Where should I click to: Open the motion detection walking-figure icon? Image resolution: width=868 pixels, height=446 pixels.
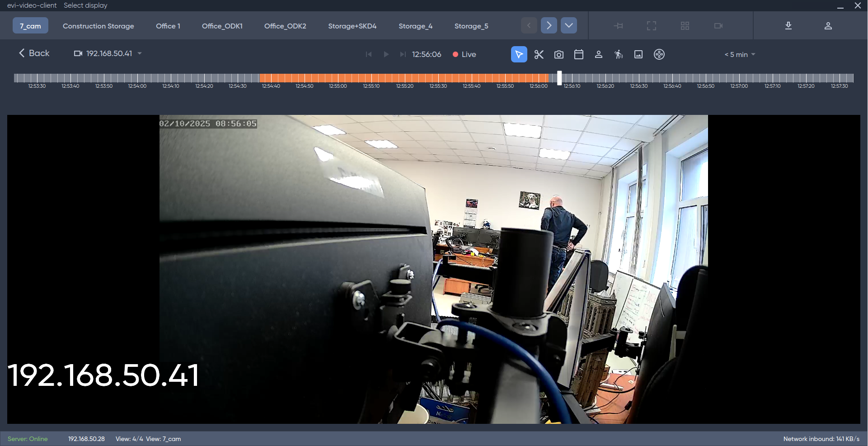point(619,54)
